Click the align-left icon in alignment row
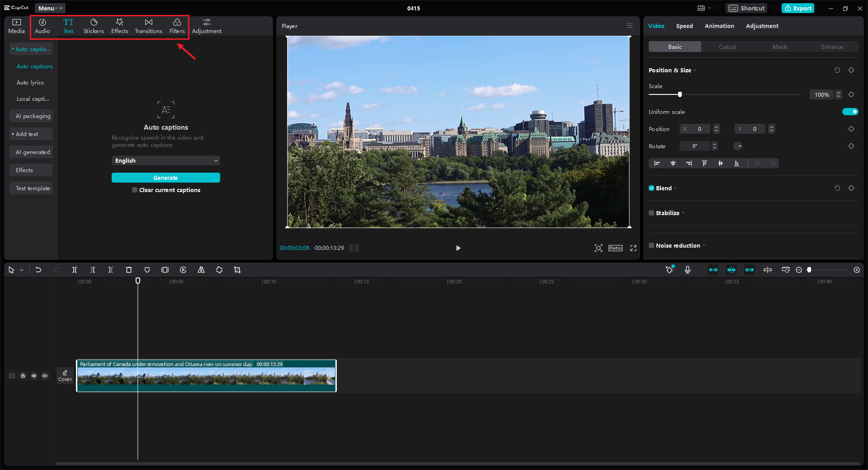The height and width of the screenshot is (470, 868). (x=657, y=163)
